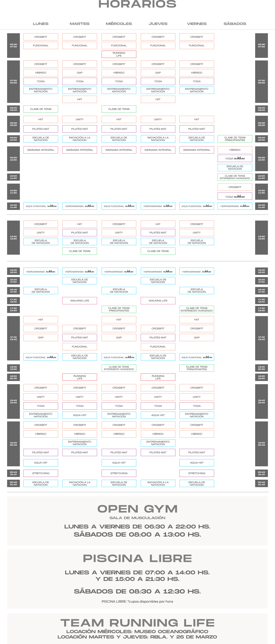
Task: Select Thursday's Walking Life class
Action: 158,301
